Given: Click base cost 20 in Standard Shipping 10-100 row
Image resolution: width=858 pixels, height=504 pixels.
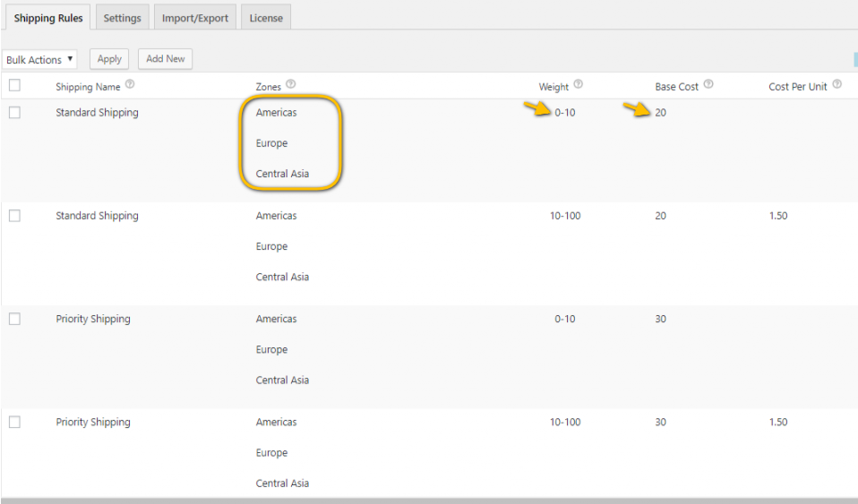Looking at the screenshot, I should point(660,216).
